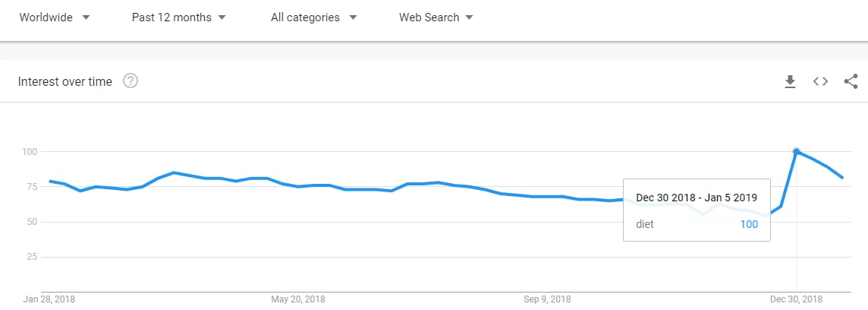Open the Past 12 months dropdown
The image size is (868, 310).
179,17
